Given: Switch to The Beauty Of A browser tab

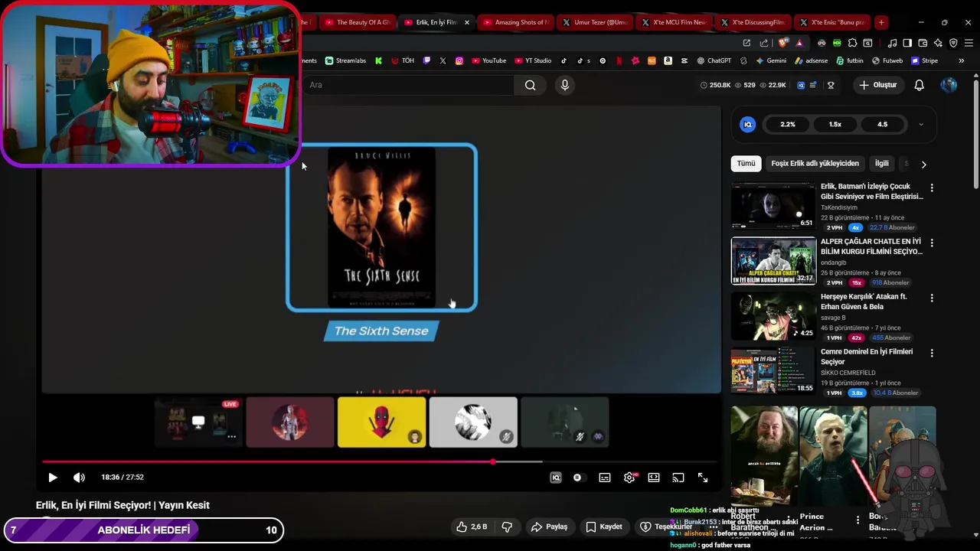Looking at the screenshot, I should coord(358,22).
